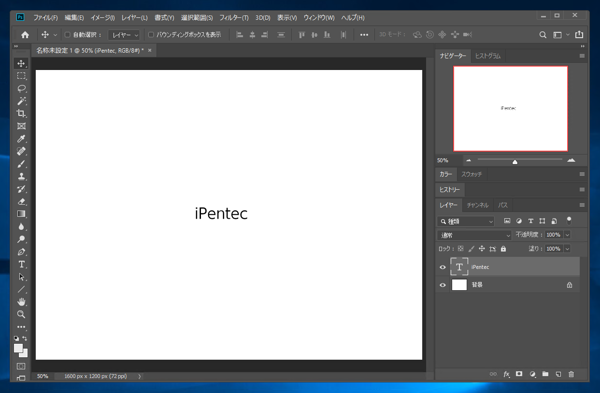Select the Type tool in toolbox
Image resolution: width=600 pixels, height=393 pixels.
click(x=21, y=264)
